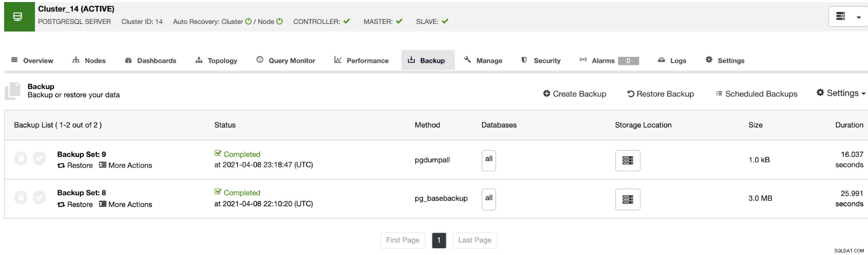Click the Backup page document icon
The image size is (868, 255).
13,91
